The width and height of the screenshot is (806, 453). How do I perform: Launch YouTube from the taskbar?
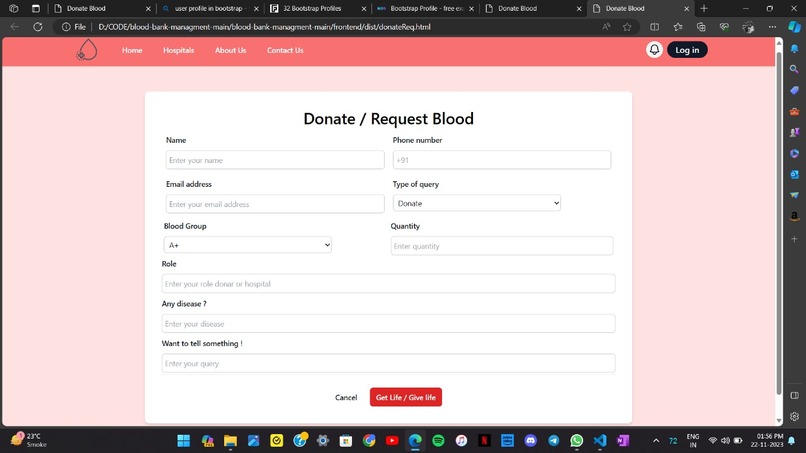point(392,441)
